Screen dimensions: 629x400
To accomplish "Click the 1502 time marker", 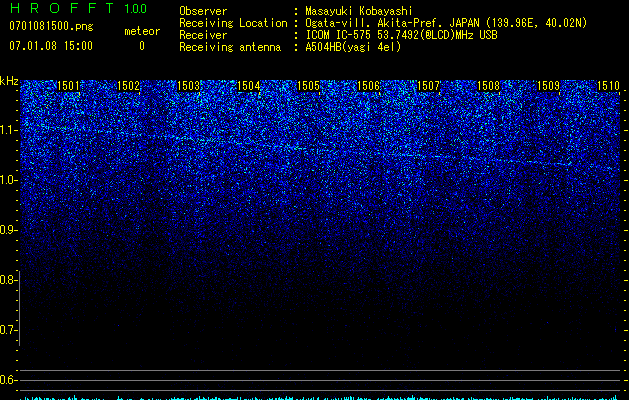I will point(128,86).
